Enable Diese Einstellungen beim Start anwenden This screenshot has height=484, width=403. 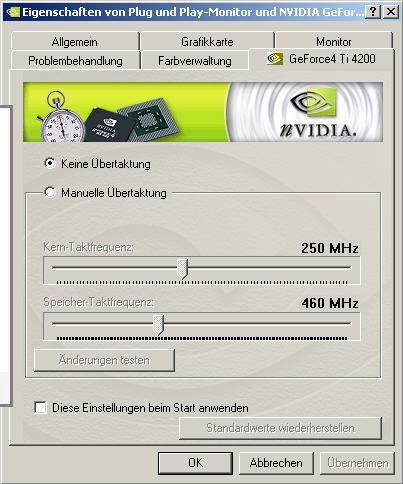40,407
